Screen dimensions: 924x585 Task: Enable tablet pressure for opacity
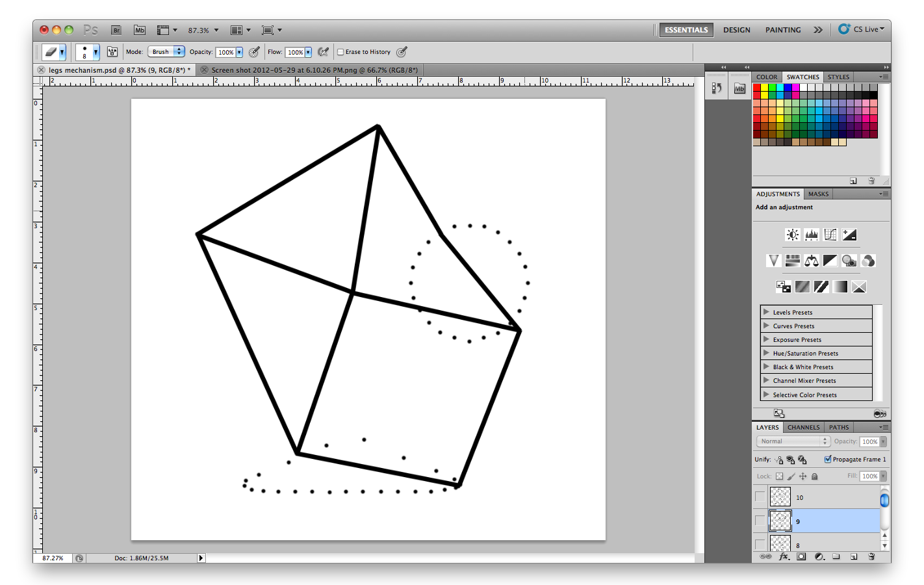tap(254, 52)
